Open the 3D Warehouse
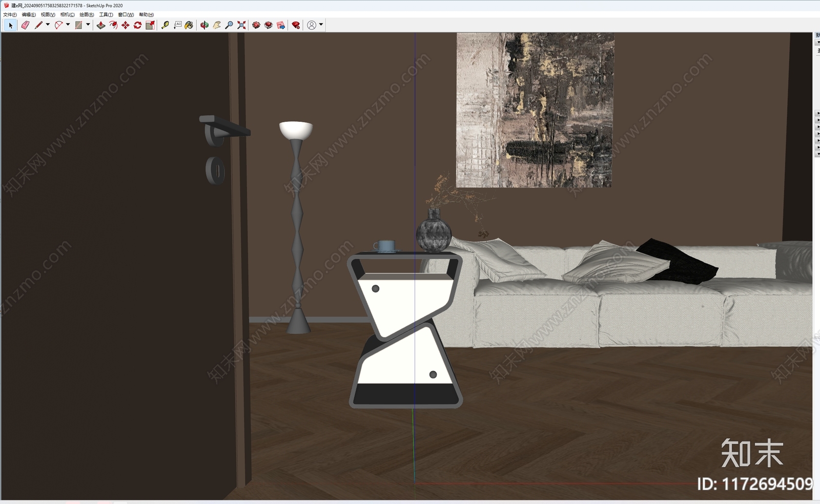Image resolution: width=820 pixels, height=504 pixels. [x=256, y=25]
